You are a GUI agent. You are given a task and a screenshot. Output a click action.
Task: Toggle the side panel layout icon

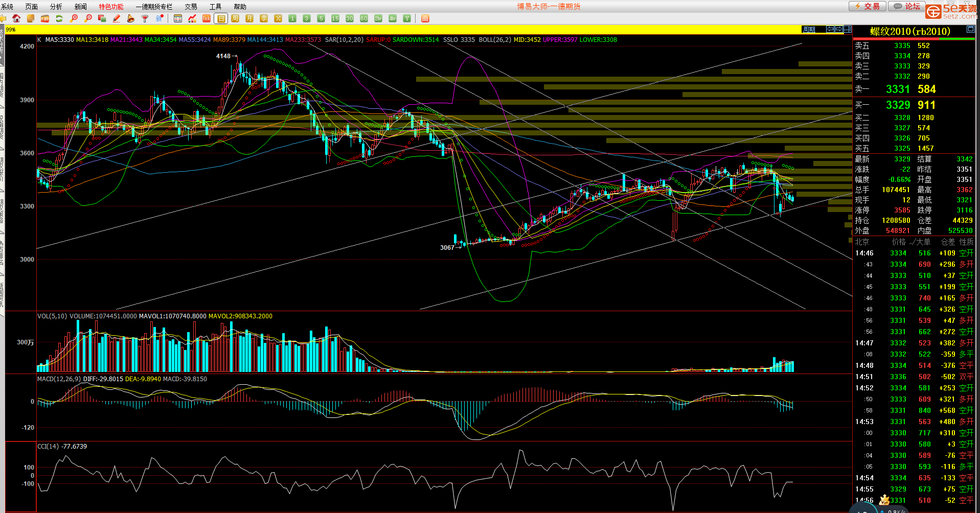tap(848, 29)
